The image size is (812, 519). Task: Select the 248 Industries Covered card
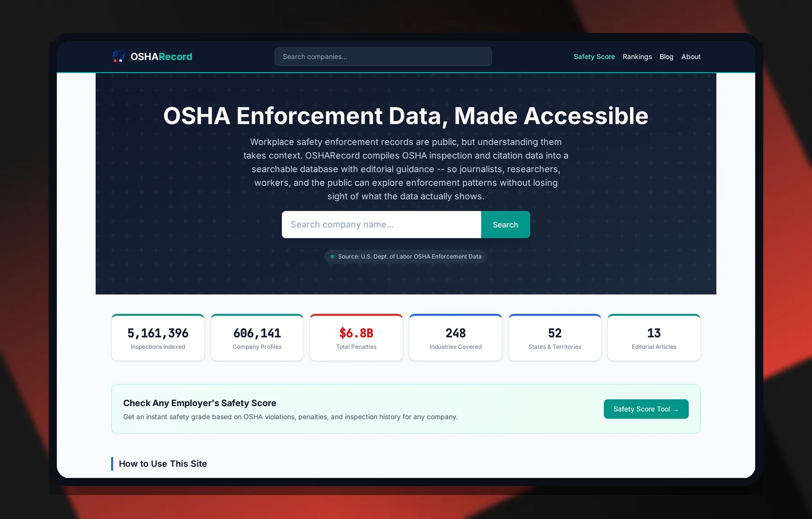click(456, 338)
